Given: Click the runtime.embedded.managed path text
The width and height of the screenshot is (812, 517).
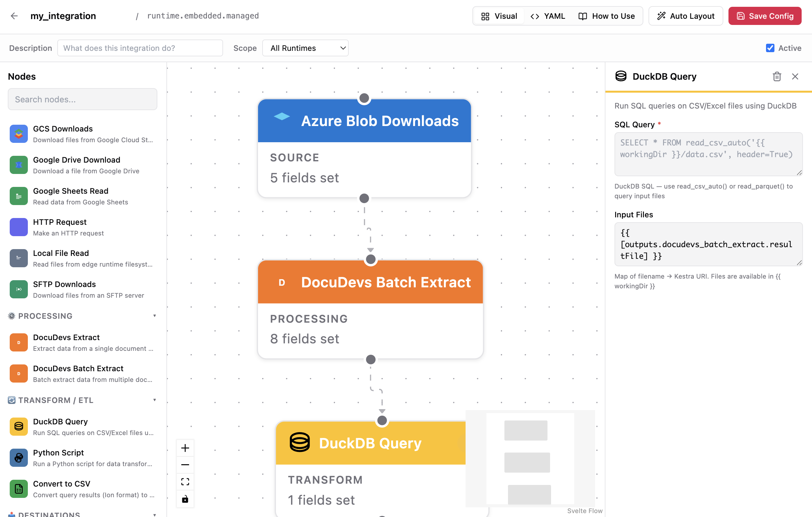Looking at the screenshot, I should pos(203,16).
